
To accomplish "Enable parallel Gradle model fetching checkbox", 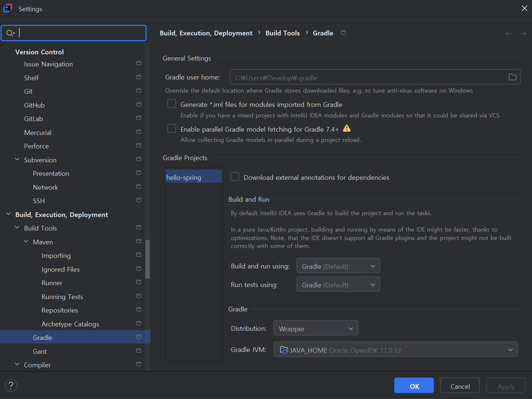I will pos(172,128).
